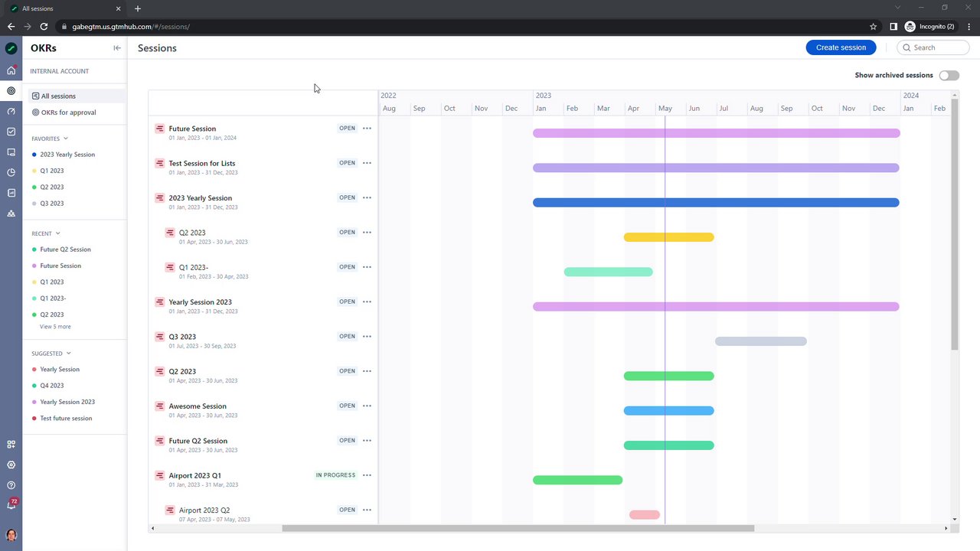The image size is (980, 551).
Task: Open the three-dot menu for Q3 2023
Action: coord(367,337)
